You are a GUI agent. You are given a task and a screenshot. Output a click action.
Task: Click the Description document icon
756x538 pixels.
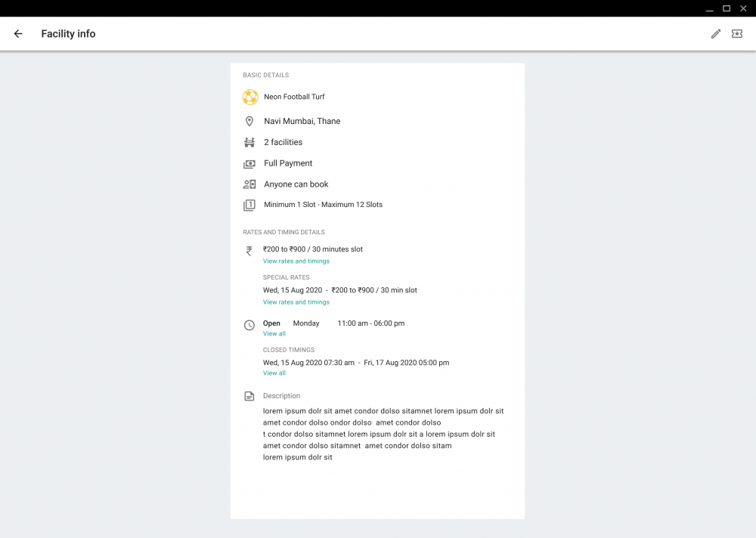click(x=249, y=396)
